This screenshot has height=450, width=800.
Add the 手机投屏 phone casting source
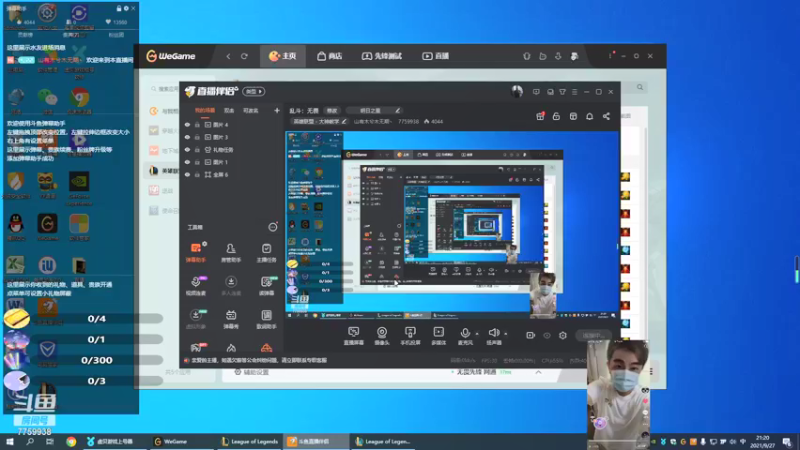(x=410, y=336)
